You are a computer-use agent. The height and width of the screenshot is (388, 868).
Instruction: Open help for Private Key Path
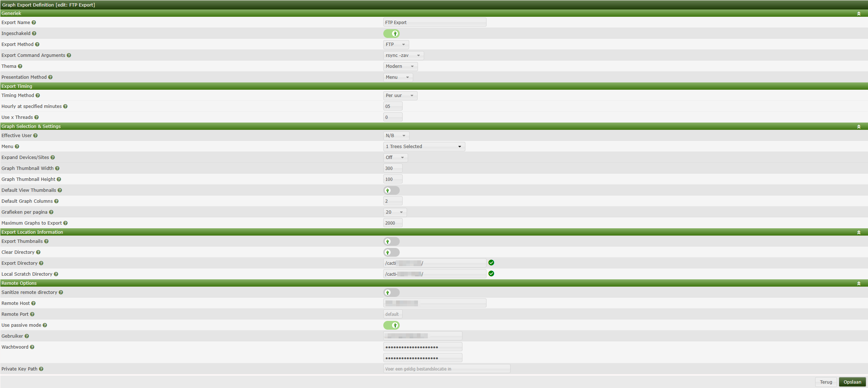click(x=41, y=369)
